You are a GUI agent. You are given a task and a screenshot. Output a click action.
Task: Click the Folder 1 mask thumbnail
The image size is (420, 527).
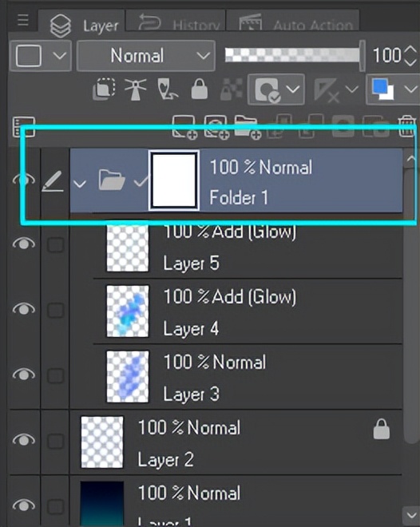174,180
